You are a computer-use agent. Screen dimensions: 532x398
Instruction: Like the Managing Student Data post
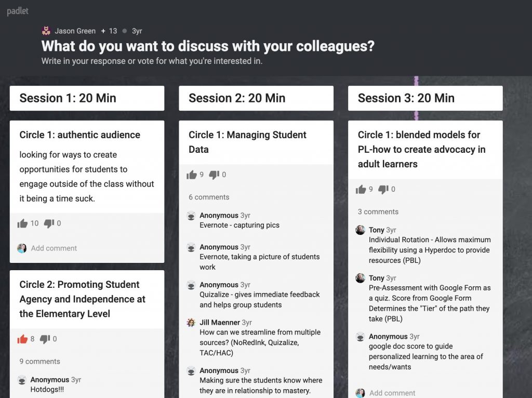[x=192, y=175]
